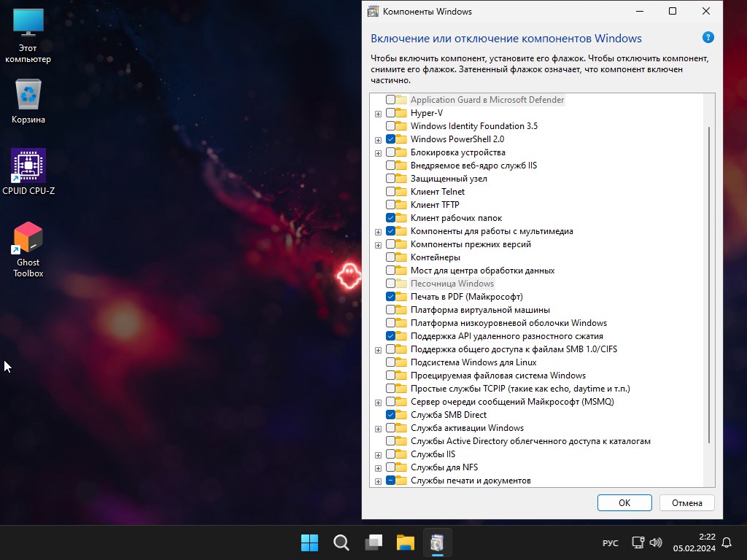
Task: Click the Компоненты Windows title bar icon
Action: (x=373, y=12)
